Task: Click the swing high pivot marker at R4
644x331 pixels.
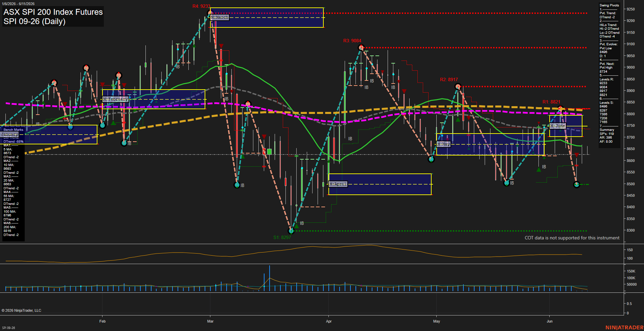Action: point(210,14)
